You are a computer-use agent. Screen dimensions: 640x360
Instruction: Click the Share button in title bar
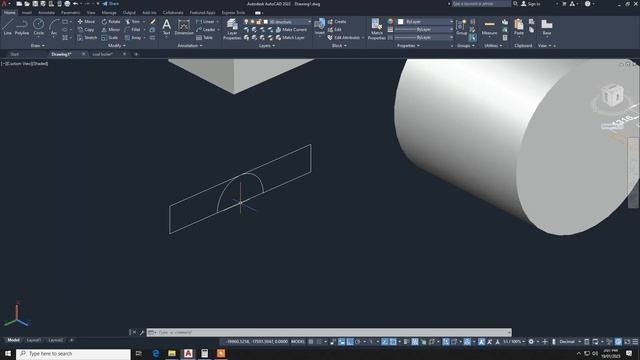110,4
